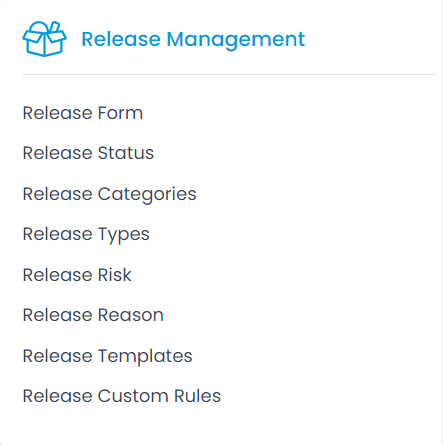Image resolution: width=443 pixels, height=445 pixels.
Task: Open Release Custom Rules
Action: [x=122, y=396]
